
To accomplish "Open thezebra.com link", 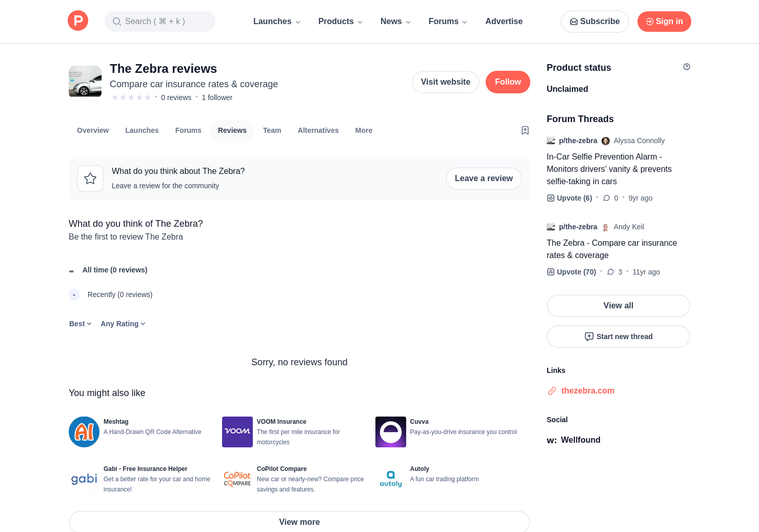I will tap(588, 391).
